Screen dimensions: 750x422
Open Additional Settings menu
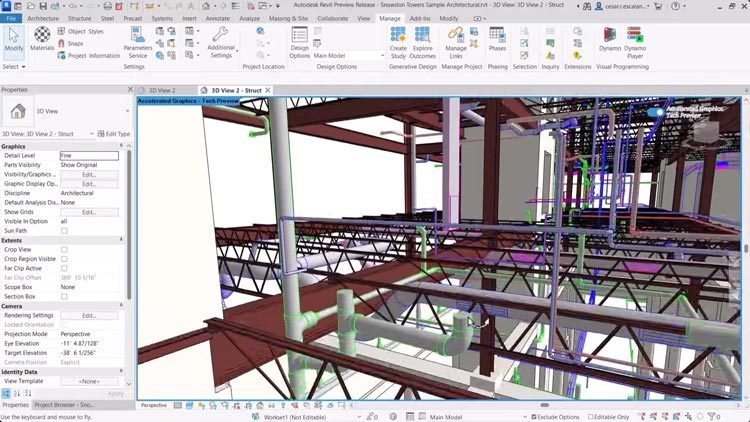pyautogui.click(x=221, y=43)
